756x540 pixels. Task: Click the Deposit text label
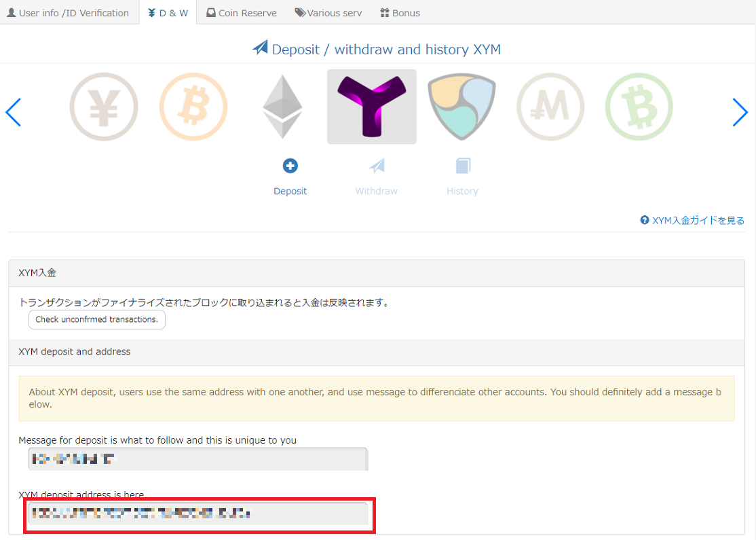tap(290, 191)
